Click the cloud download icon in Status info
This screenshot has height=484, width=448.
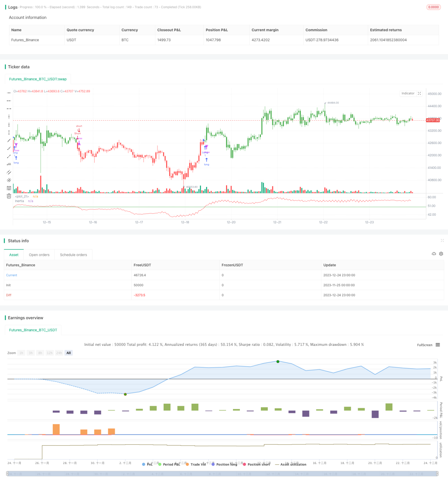tap(434, 254)
